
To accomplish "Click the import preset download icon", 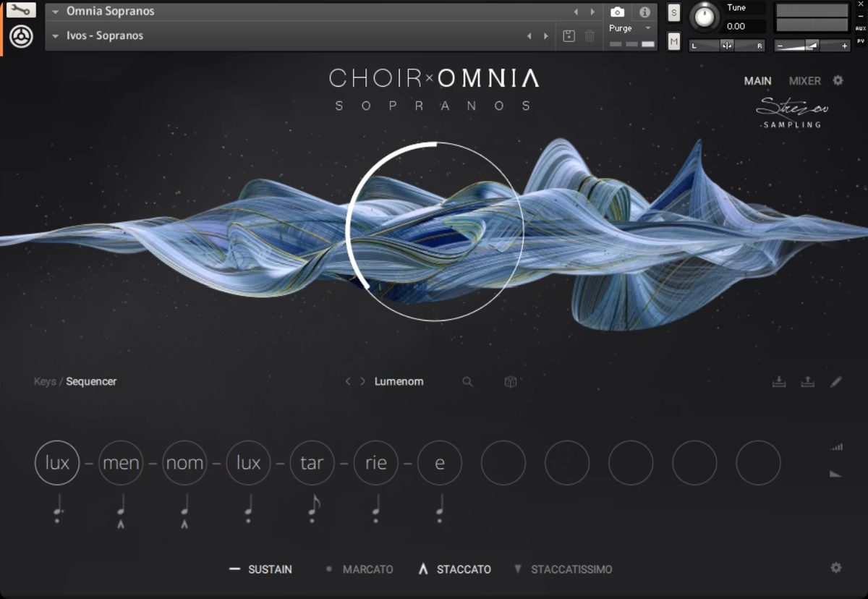I will click(779, 381).
